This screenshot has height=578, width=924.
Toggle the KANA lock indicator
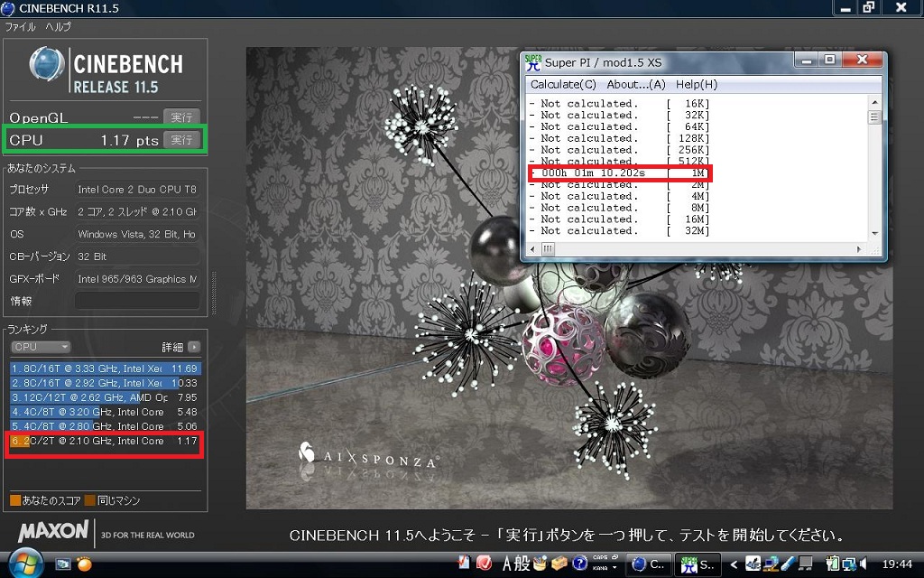point(600,568)
